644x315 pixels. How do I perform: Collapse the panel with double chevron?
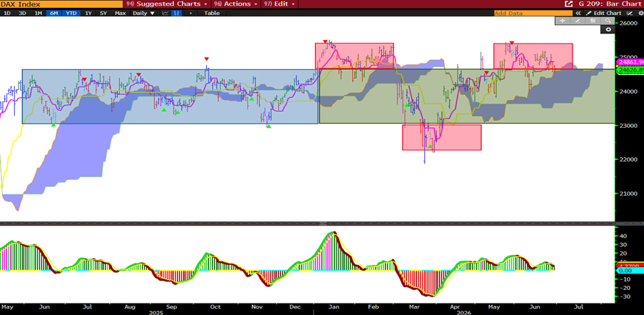tap(578, 13)
